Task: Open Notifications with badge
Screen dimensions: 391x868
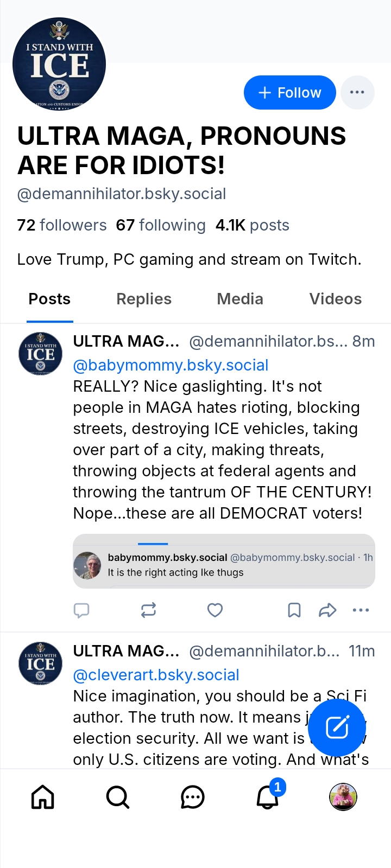Action: point(268,797)
